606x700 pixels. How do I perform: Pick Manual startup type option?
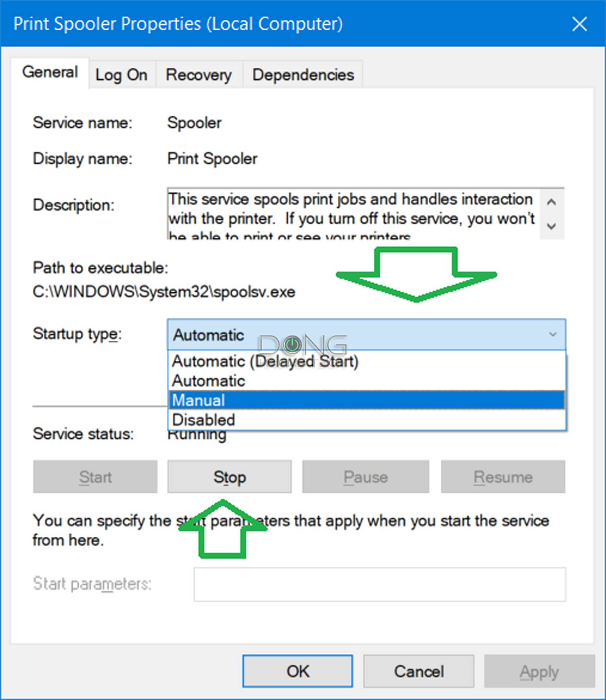198,400
